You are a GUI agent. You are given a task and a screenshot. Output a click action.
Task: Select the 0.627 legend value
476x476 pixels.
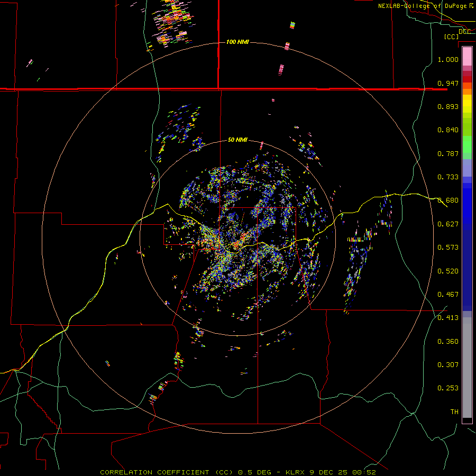pos(448,224)
